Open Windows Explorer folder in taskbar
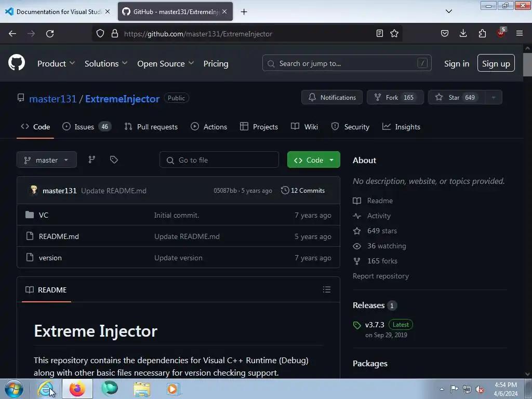The height and width of the screenshot is (399, 532). point(142,389)
